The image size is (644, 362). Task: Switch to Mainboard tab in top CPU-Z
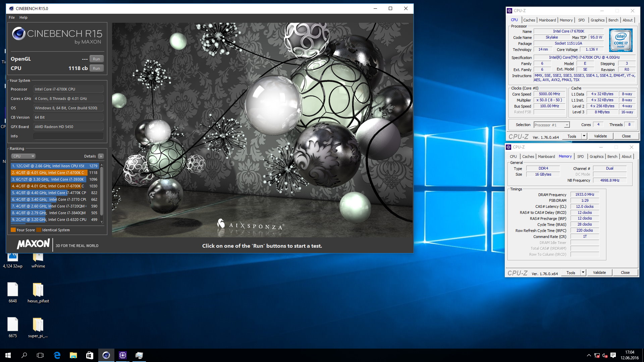click(x=547, y=20)
